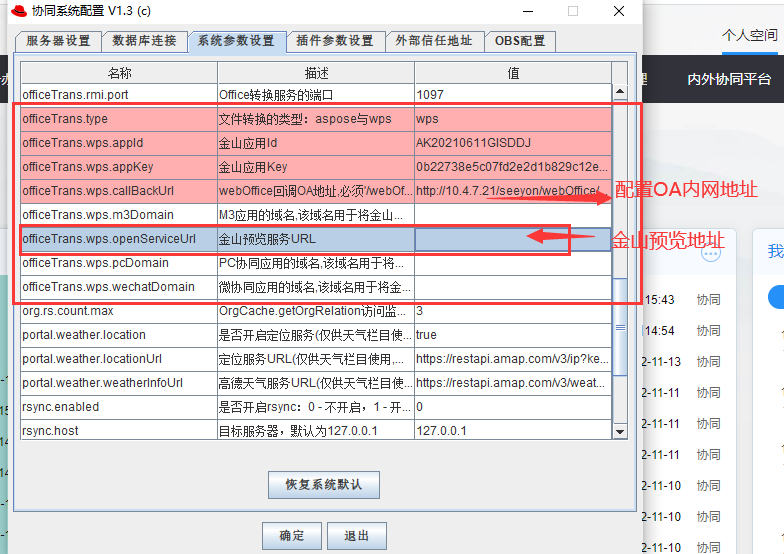The image size is (784, 554).
Task: Select the officeTrans.rmi.port row name
Action: pos(119,94)
